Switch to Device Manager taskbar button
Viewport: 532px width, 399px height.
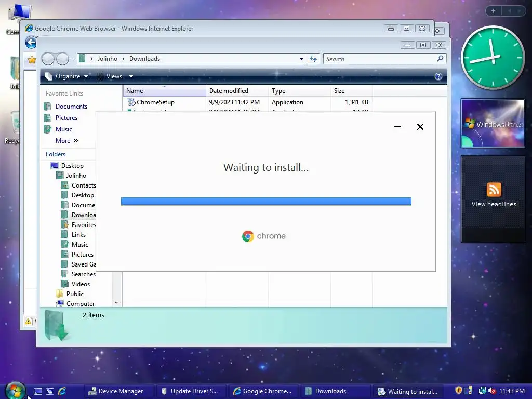119,391
